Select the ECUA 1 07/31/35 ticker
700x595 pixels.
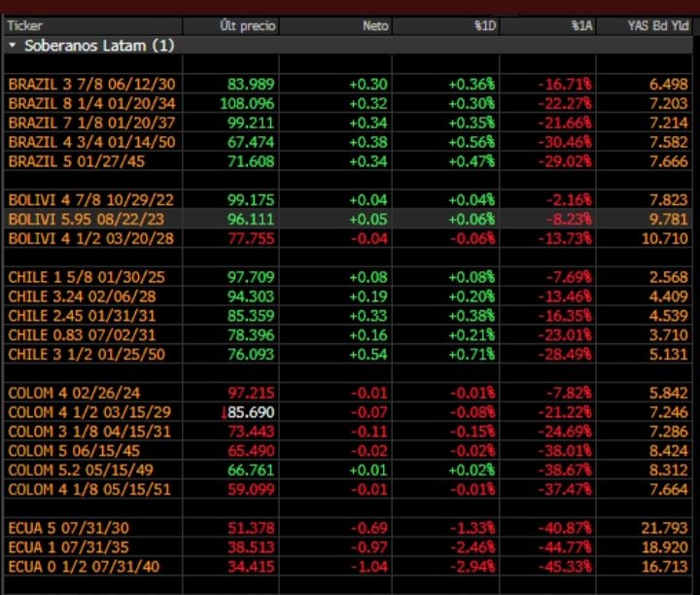coord(69,547)
